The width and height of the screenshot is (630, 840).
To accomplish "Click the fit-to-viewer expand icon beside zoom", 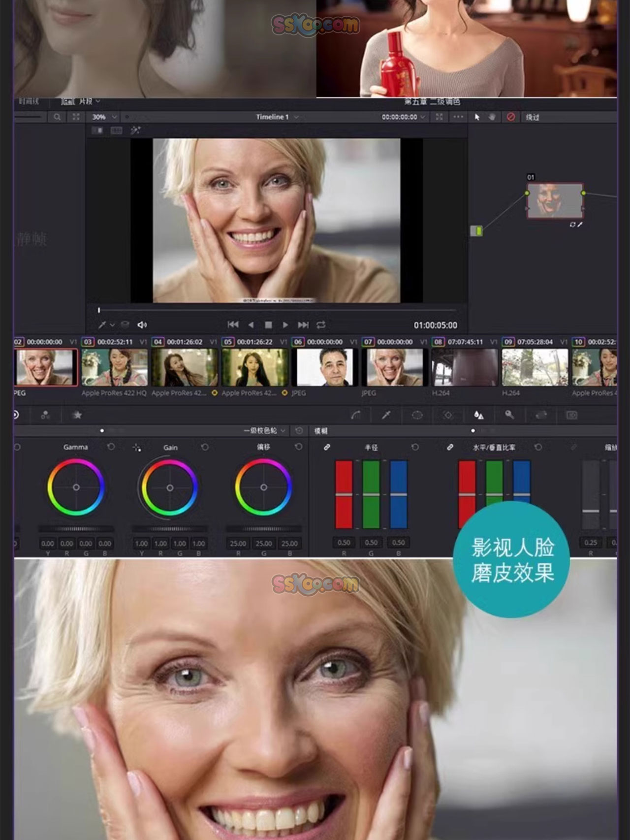I will pyautogui.click(x=76, y=117).
